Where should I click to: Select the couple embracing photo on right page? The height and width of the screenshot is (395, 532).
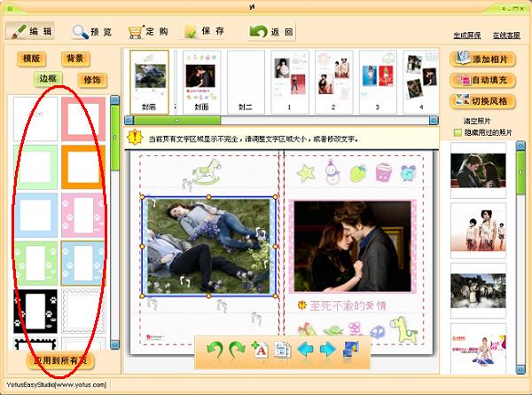tap(353, 246)
